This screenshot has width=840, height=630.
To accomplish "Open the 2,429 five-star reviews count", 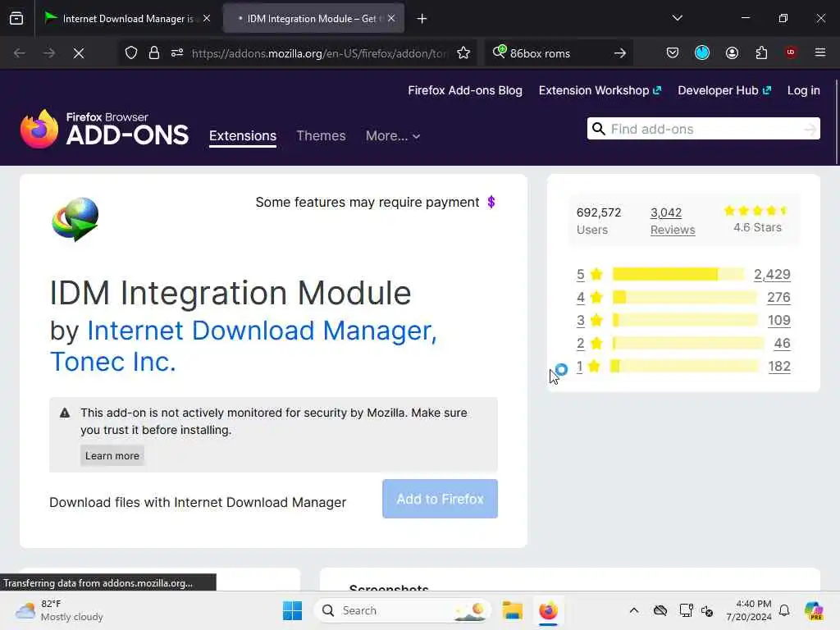I will 772,274.
